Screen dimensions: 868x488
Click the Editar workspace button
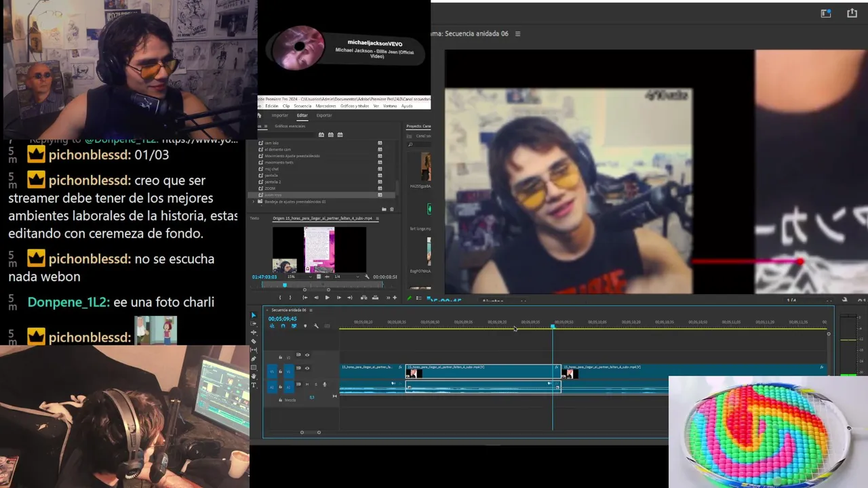[x=302, y=115]
